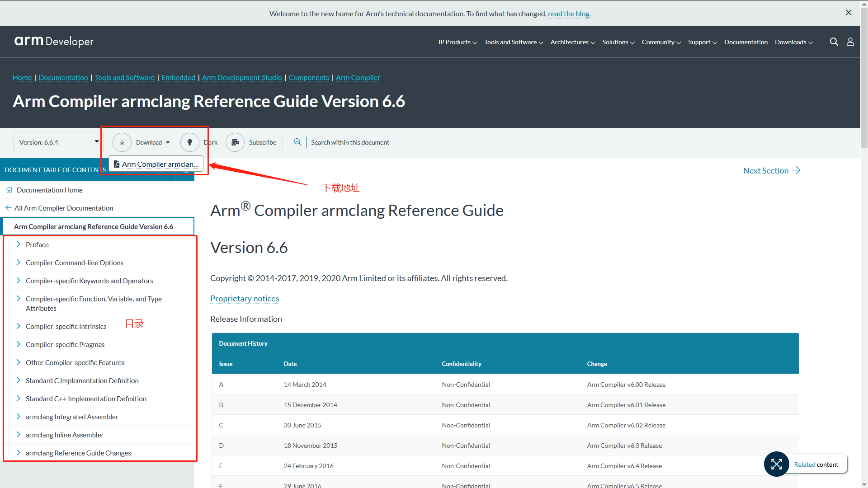
Task: Expand Compiler-specific Pragmas chevron
Action: (19, 344)
